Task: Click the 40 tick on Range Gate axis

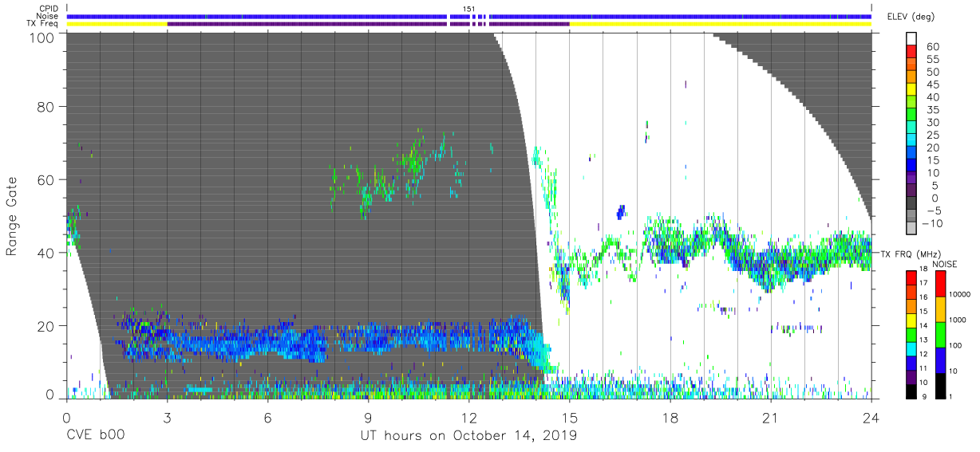Action: [47, 253]
